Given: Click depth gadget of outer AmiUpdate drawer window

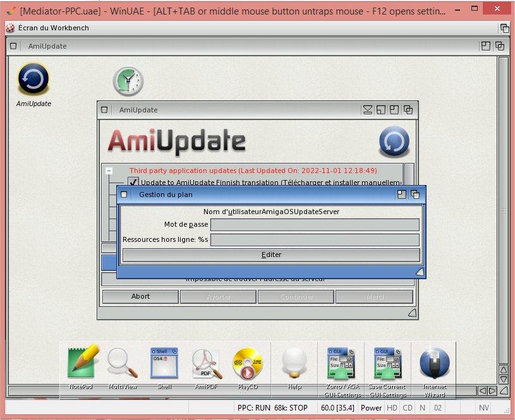Looking at the screenshot, I should [x=500, y=46].
